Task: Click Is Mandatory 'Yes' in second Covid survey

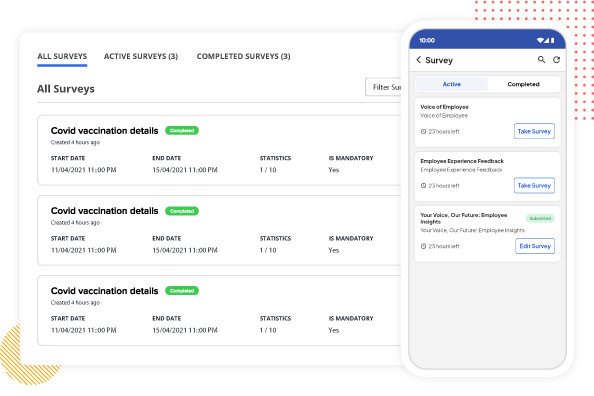Action: click(334, 250)
